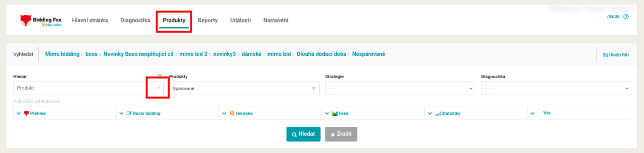Click the Bidding Fox logo

pyautogui.click(x=41, y=21)
